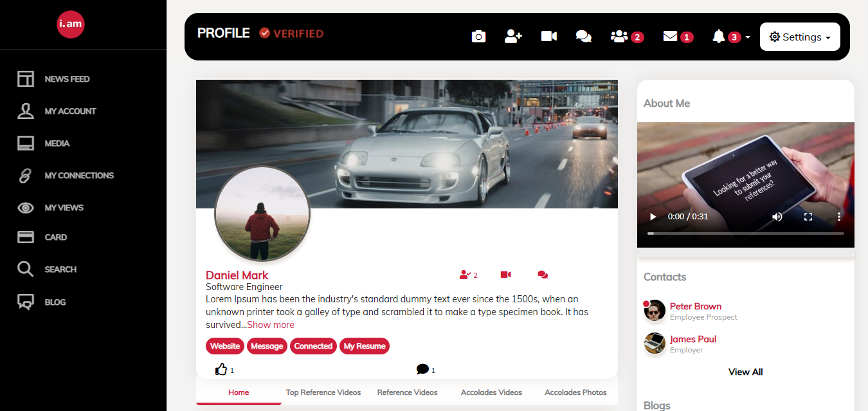
Task: Click the My Views eye icon
Action: pyautogui.click(x=25, y=208)
